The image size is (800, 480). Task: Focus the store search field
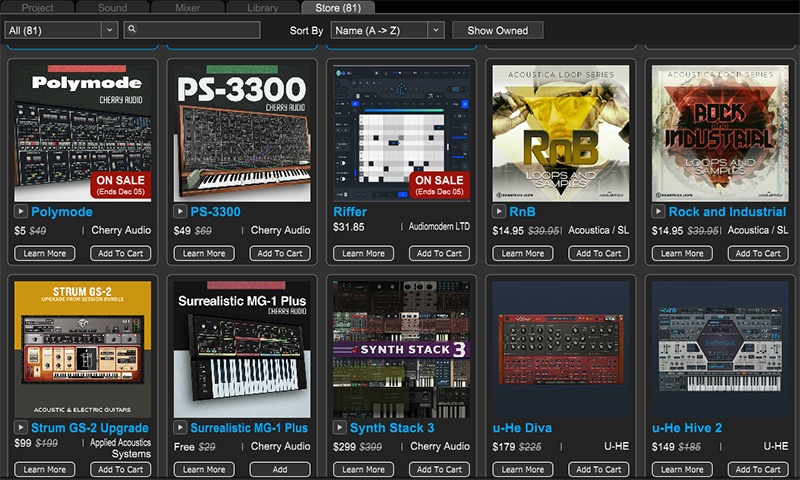192,30
